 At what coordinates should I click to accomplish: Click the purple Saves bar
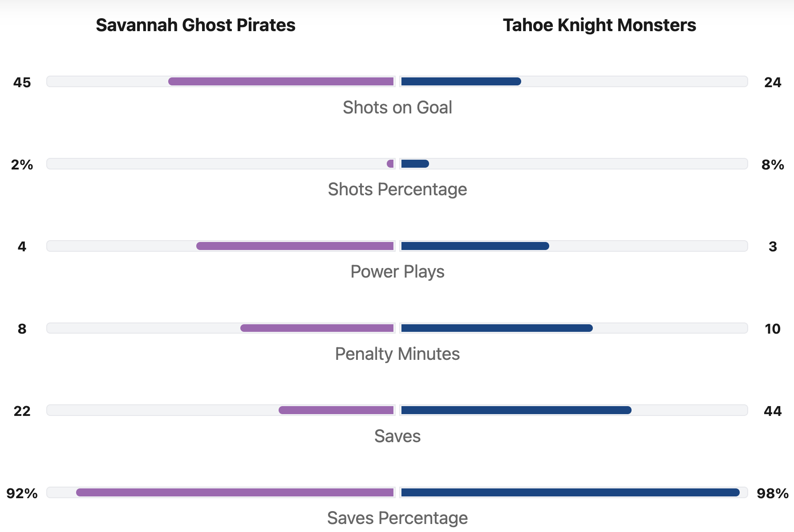pyautogui.click(x=336, y=410)
